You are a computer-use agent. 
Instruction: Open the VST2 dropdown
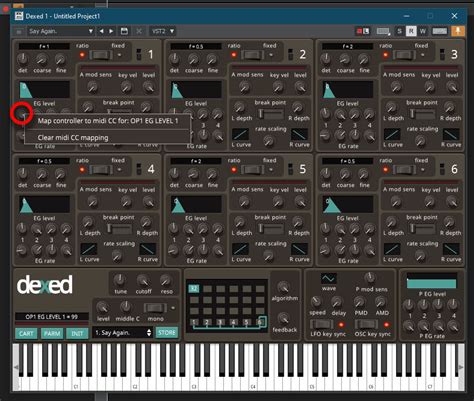163,31
